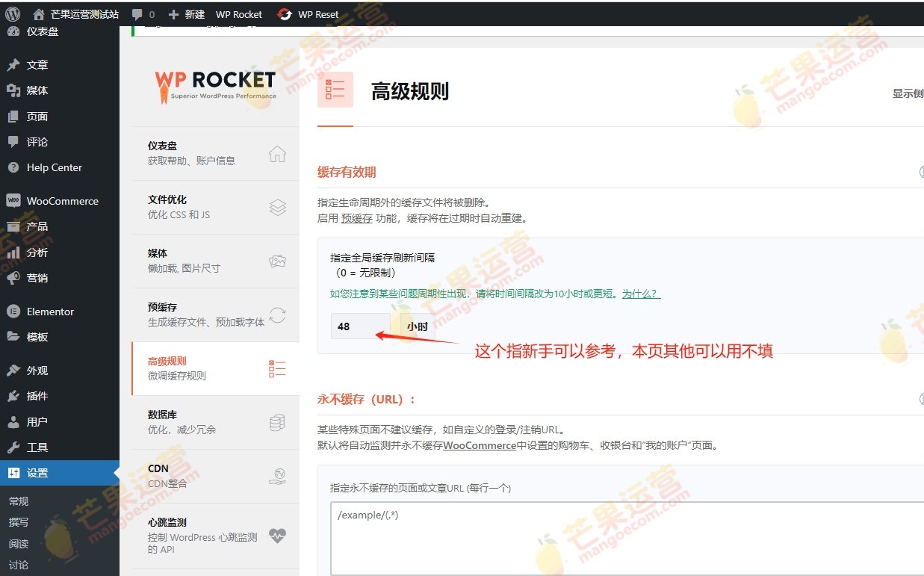Open the 预缓存 link in description
Screen dimensions: 924x576
(356, 219)
